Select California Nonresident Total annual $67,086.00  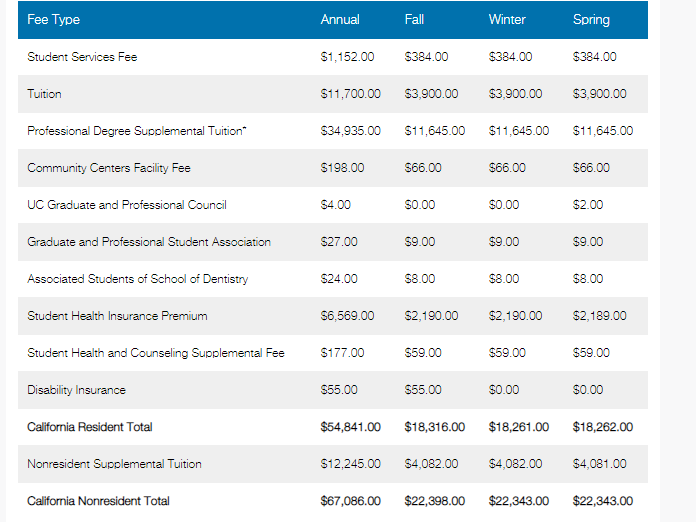point(351,501)
